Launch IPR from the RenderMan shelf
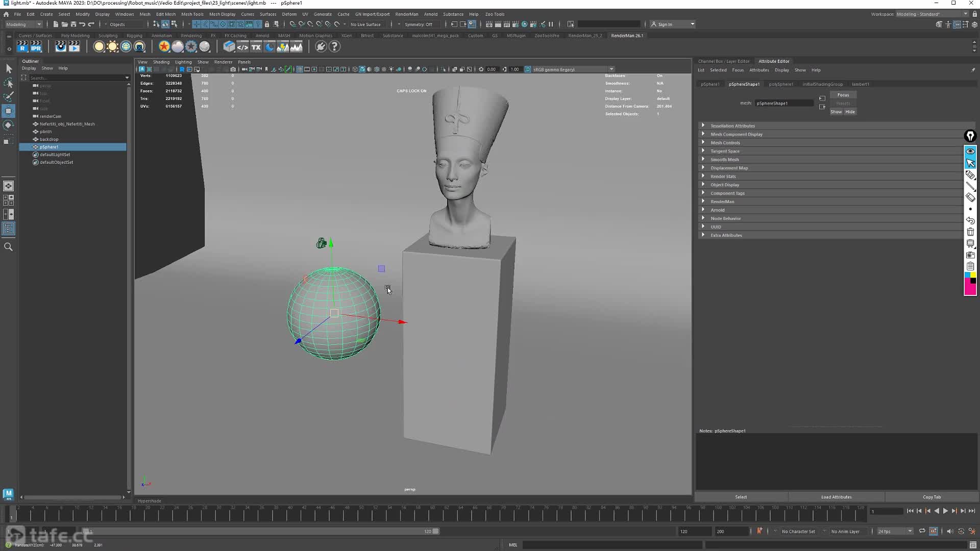This screenshot has width=980, height=551. (36, 47)
